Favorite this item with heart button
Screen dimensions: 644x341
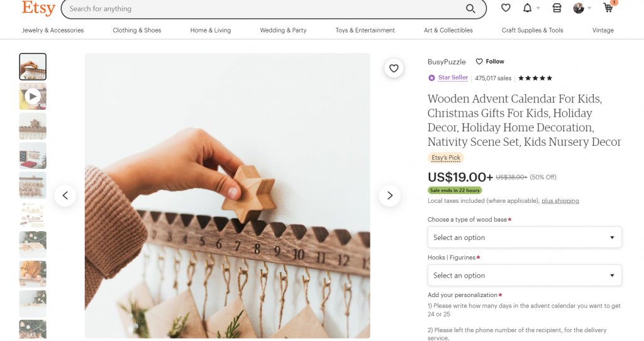394,68
